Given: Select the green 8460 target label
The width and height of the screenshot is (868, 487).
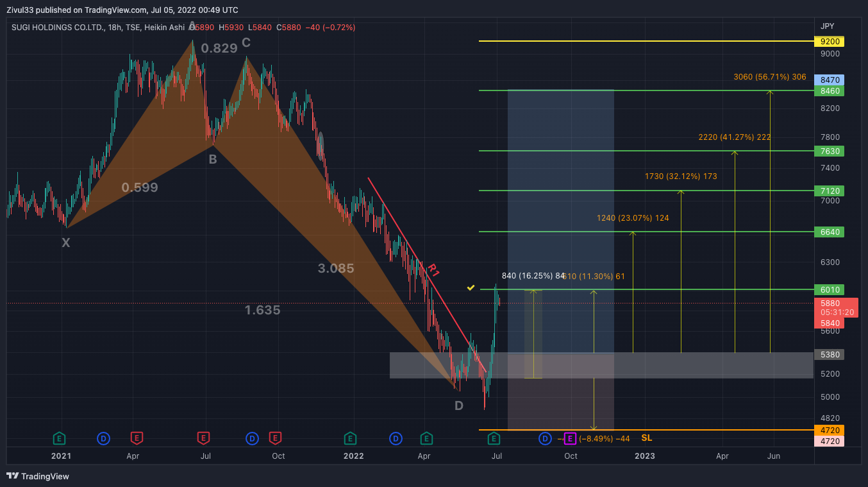Looking at the screenshot, I should point(829,91).
